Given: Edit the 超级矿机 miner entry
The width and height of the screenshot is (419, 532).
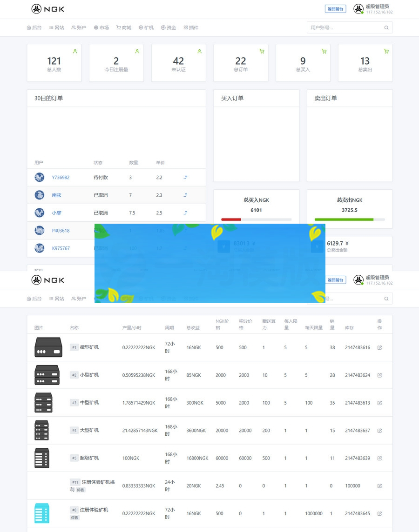Looking at the screenshot, I should click(x=379, y=458).
